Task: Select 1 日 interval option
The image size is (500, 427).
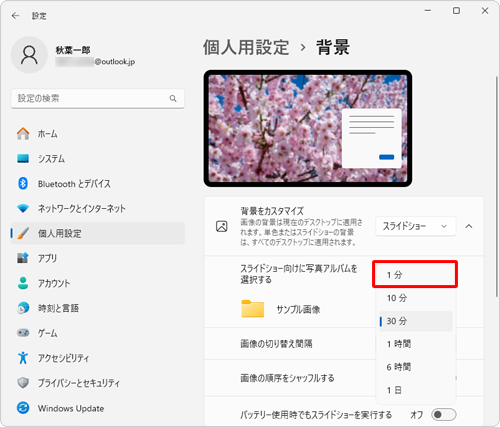Action: pyautogui.click(x=415, y=390)
